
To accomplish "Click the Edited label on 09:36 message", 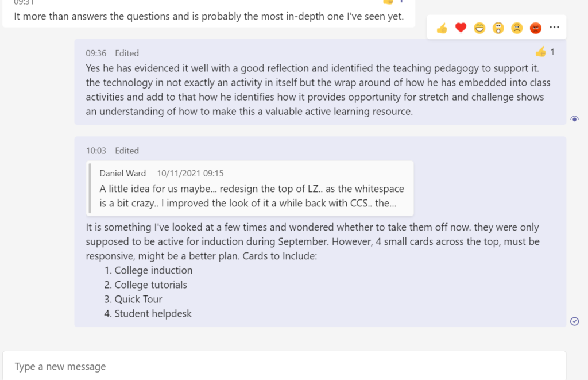I will 127,53.
